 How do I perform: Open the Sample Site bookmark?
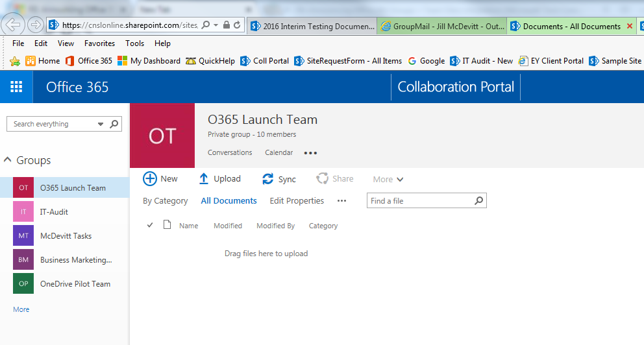click(x=615, y=61)
